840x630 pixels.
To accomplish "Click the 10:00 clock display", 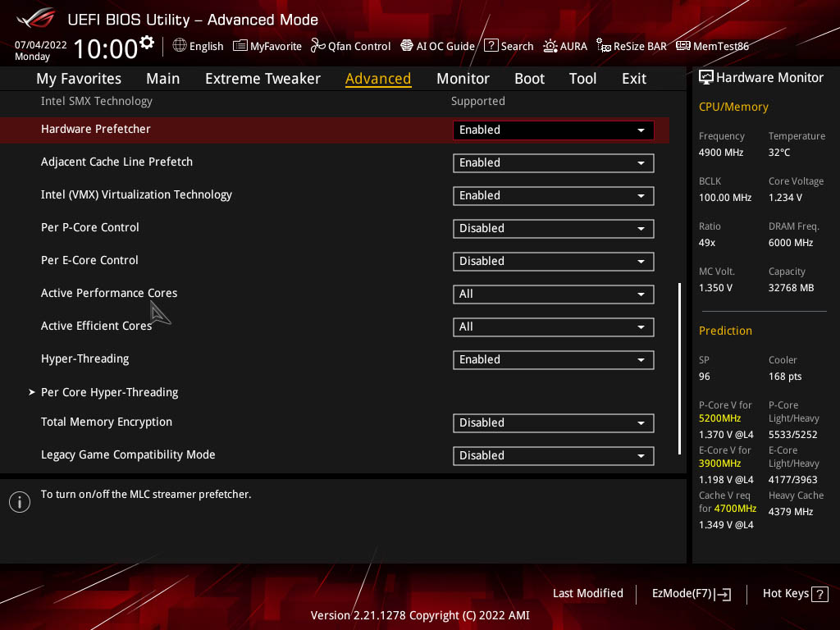I will 106,48.
